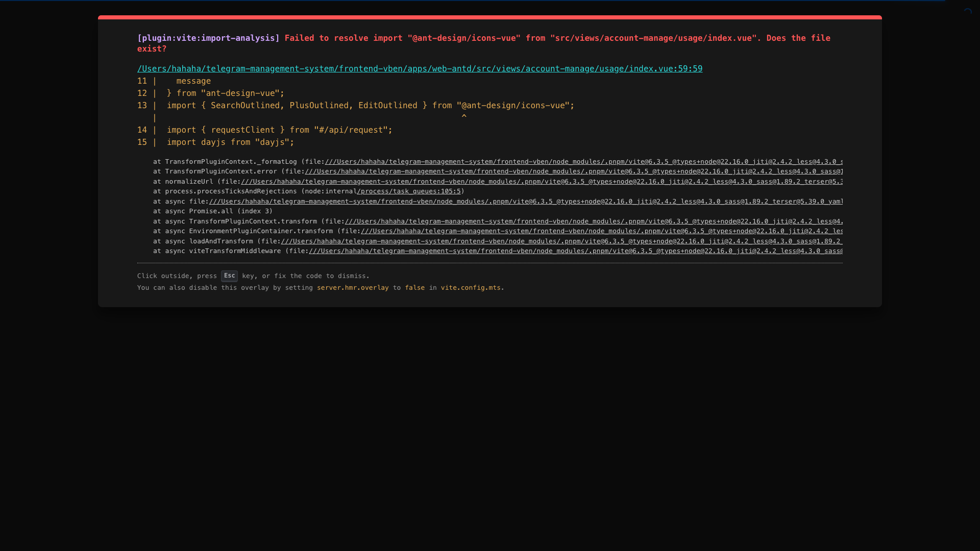Viewport: 980px width, 551px height.
Task: Open the loadAndTransform stack trace link
Action: 561,241
